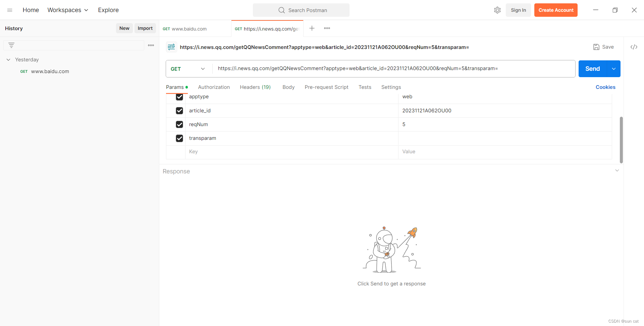Click the empty Value cell
644x326 pixels.
[x=505, y=152]
